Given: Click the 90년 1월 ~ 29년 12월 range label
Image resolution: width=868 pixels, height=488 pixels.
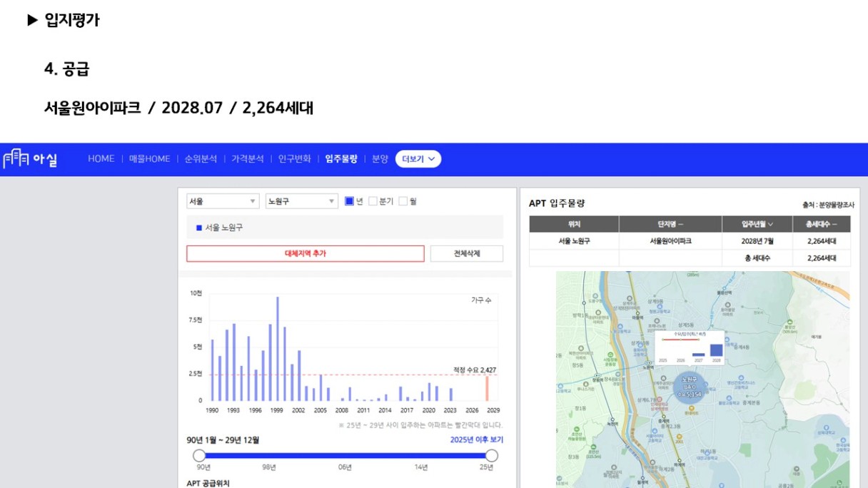Looking at the screenshot, I should [223, 439].
